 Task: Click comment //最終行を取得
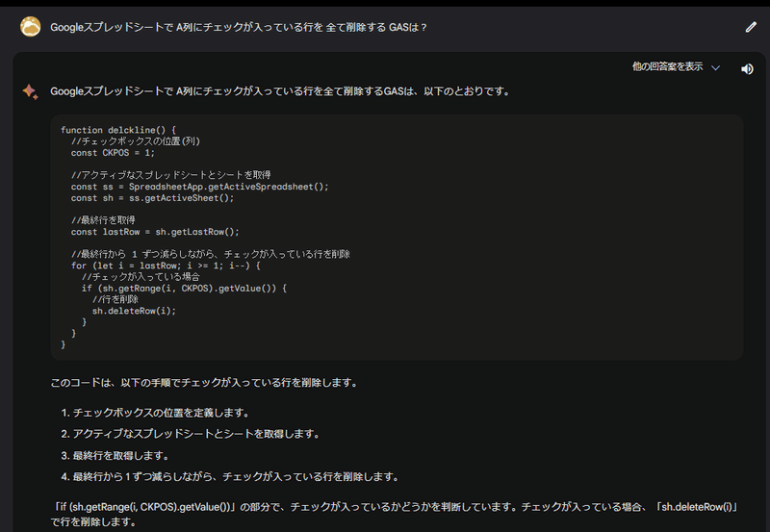click(103, 220)
